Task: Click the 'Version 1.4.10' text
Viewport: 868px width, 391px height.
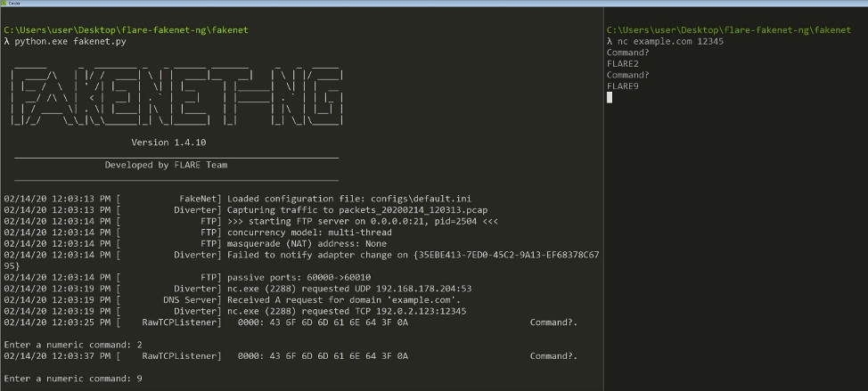Action: click(170, 143)
